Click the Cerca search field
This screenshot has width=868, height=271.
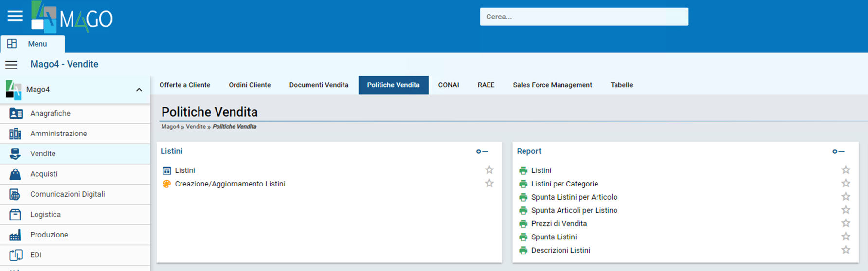coord(584,17)
